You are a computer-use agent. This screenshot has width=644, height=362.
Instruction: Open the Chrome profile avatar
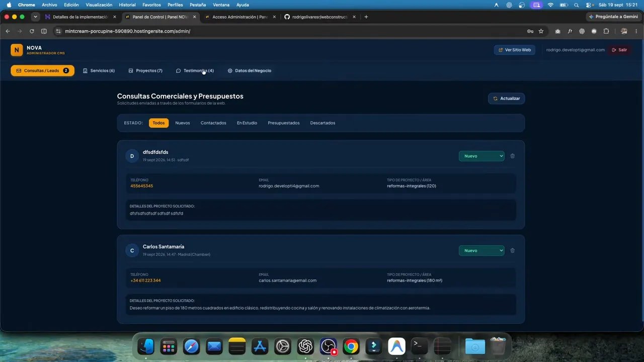pos(624,31)
